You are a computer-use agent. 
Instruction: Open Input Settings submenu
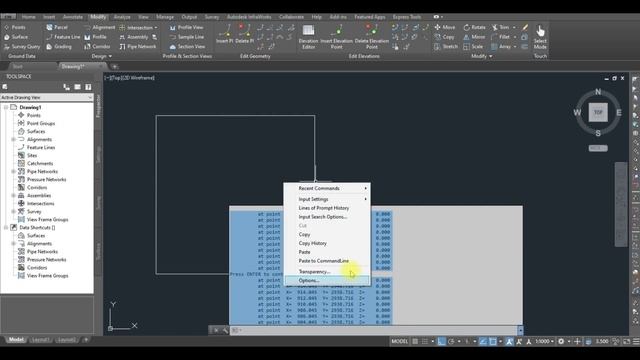coord(328,199)
